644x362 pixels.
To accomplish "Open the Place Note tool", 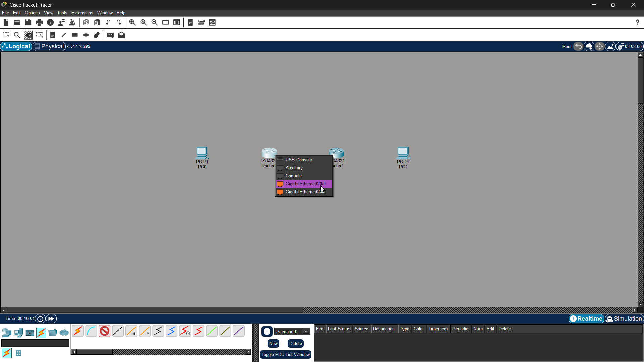I will point(53,35).
